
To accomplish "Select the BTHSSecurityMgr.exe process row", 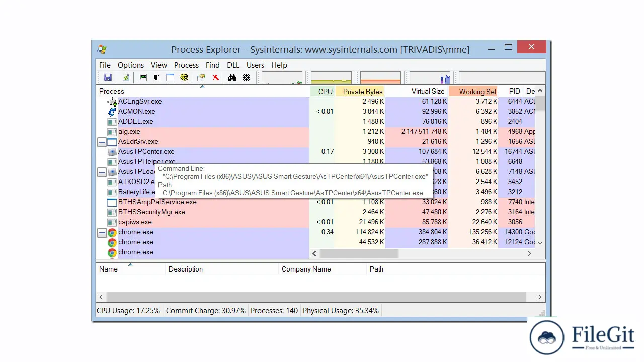I will (315, 212).
